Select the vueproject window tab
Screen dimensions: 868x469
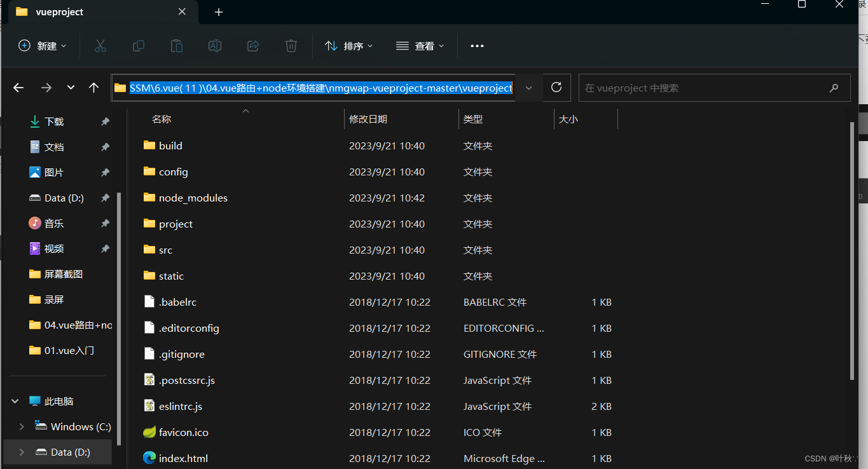pos(104,12)
